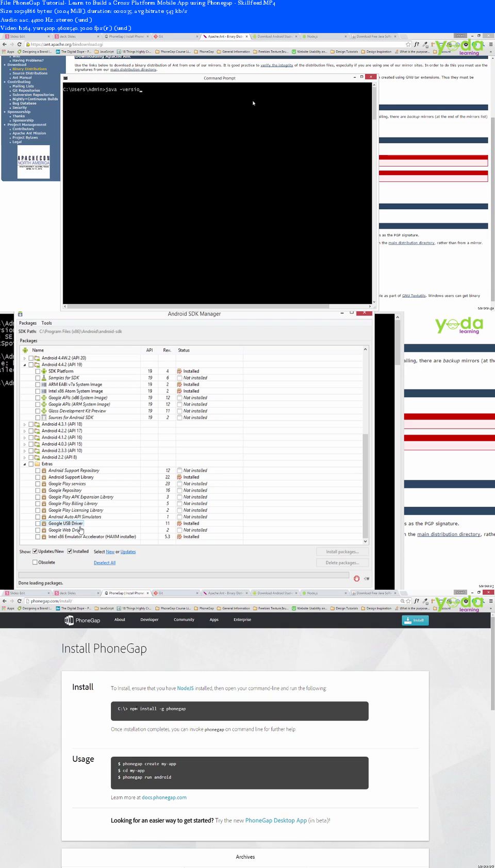The width and height of the screenshot is (495, 868).
Task: Open Developer in PhoneGap navigation
Action: [149, 620]
